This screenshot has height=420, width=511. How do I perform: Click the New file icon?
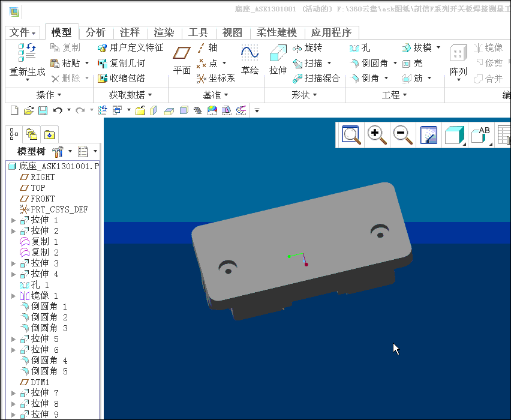click(14, 110)
